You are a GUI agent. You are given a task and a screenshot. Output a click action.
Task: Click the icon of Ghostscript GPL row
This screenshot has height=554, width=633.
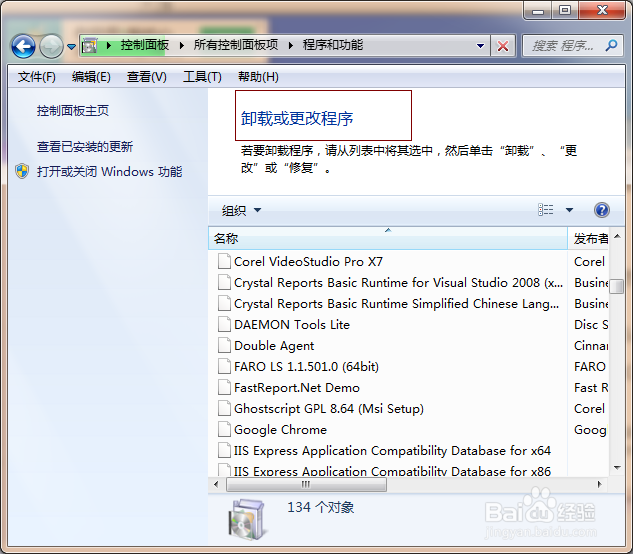pos(224,408)
